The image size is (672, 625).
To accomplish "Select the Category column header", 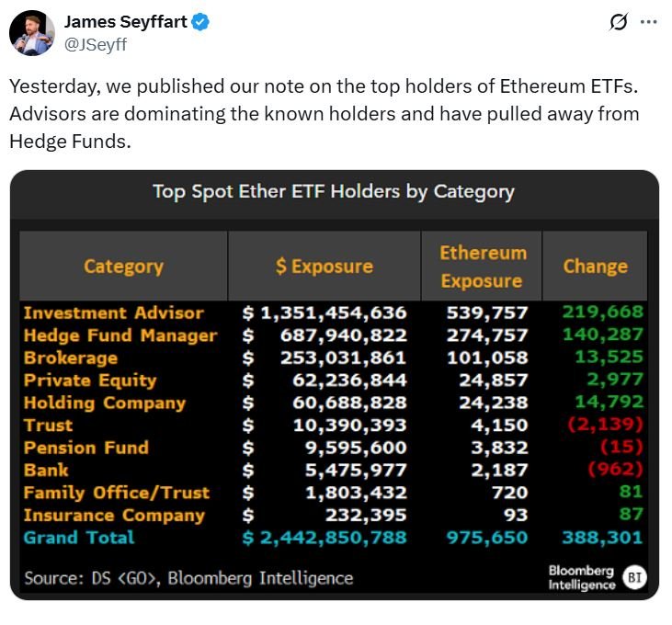I will point(123,267).
